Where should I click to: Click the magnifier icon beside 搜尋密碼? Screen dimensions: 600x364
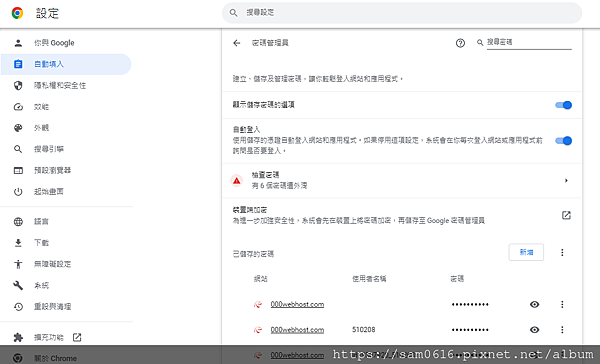click(480, 42)
